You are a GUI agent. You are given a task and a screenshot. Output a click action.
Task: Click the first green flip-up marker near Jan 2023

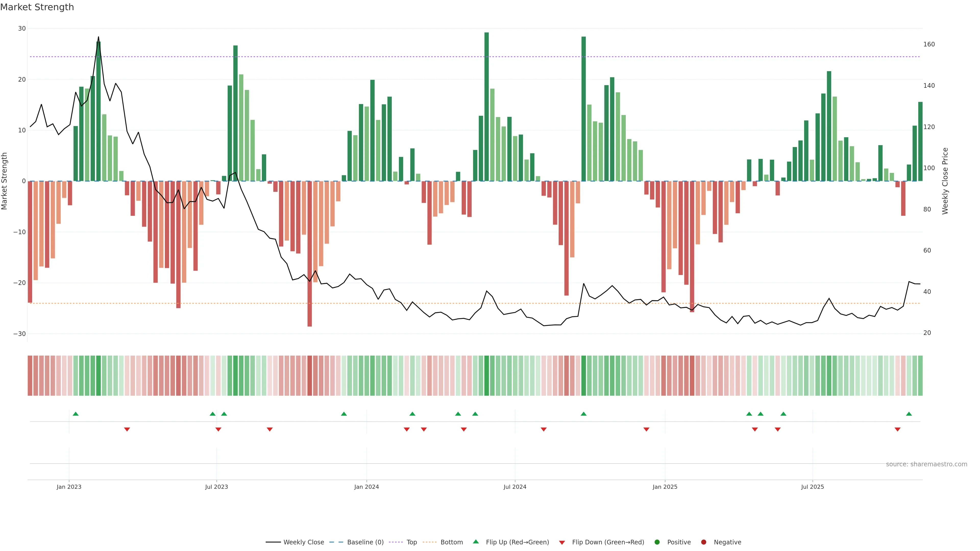76,414
